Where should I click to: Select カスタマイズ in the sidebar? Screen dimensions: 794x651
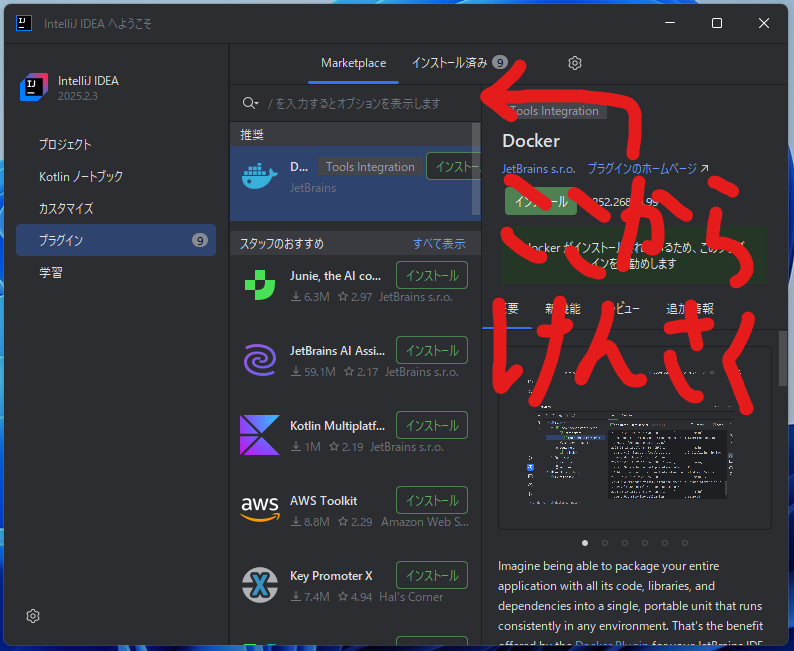pyautogui.click(x=116, y=208)
